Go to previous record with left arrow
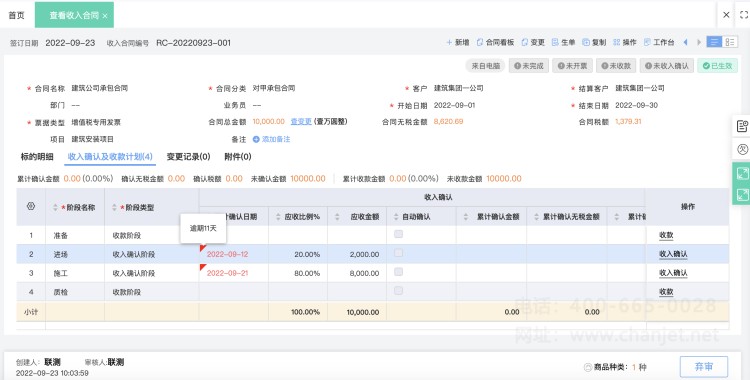The height and width of the screenshot is (380, 750). click(685, 42)
